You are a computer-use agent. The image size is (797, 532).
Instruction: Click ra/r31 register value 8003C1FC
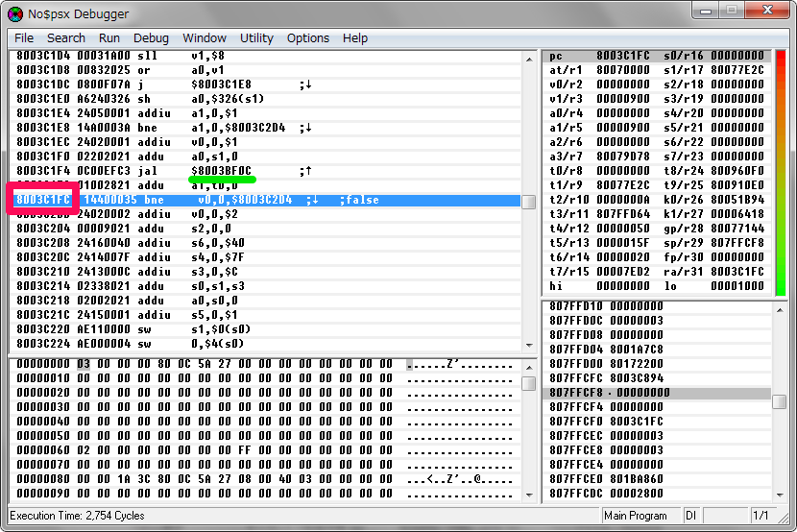(x=737, y=272)
